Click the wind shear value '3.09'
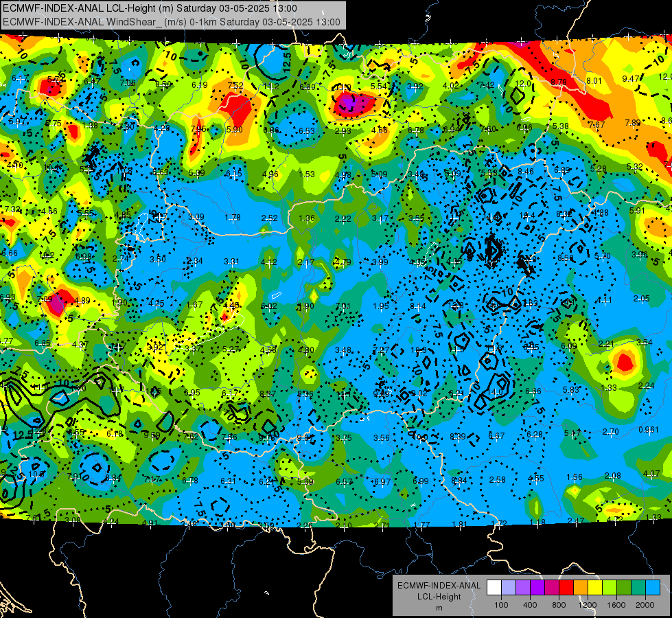Image resolution: width=672 pixels, height=618 pixels. click(196, 216)
